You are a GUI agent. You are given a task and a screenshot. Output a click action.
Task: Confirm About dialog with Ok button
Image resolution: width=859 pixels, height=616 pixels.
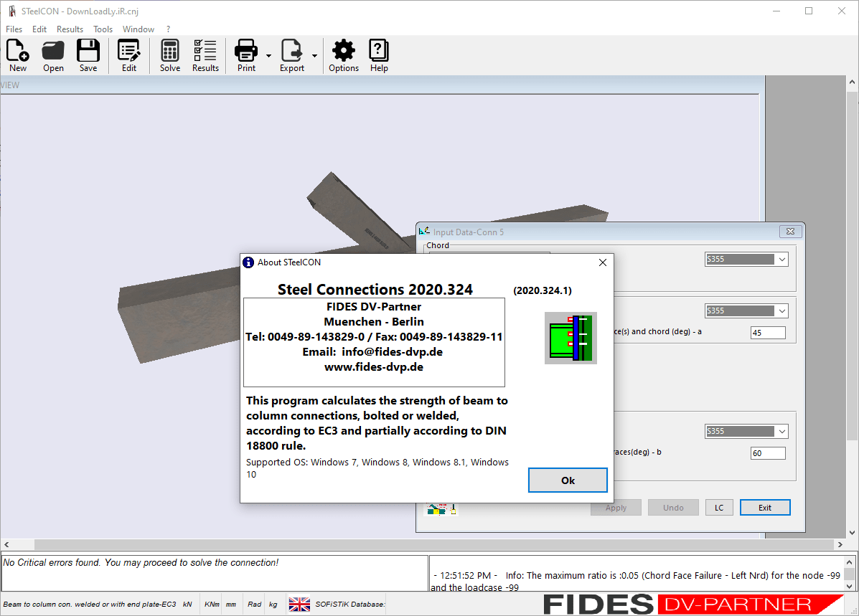pos(568,480)
